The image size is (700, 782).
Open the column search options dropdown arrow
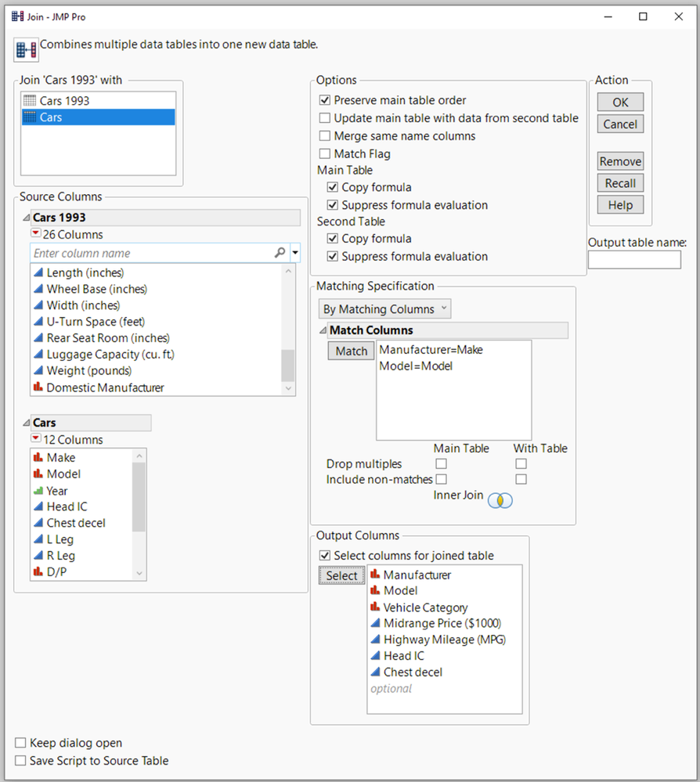pyautogui.click(x=295, y=253)
